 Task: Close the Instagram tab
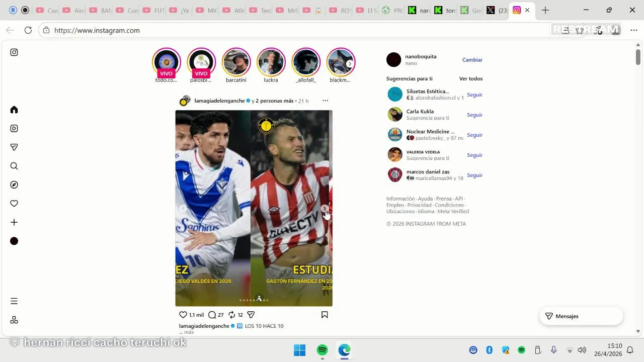(527, 10)
